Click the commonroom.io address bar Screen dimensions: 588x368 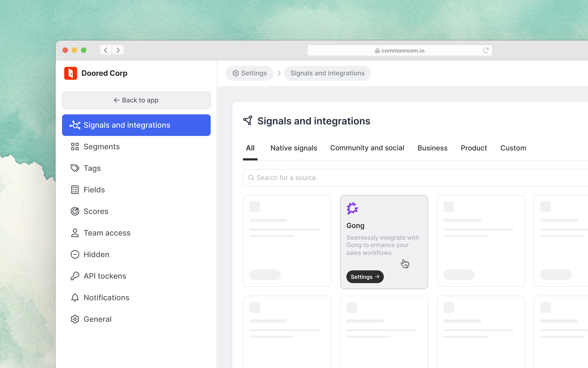pyautogui.click(x=400, y=50)
